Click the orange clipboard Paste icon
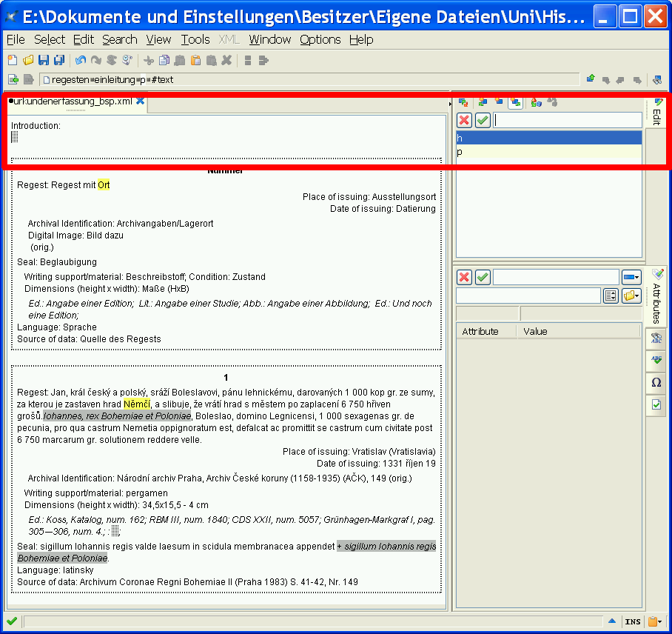 tap(196, 61)
